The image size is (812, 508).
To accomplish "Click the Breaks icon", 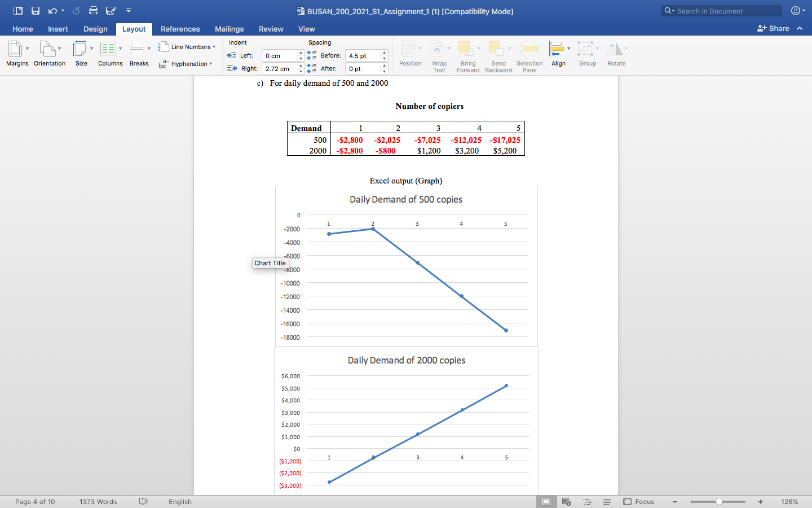I will coord(137,49).
